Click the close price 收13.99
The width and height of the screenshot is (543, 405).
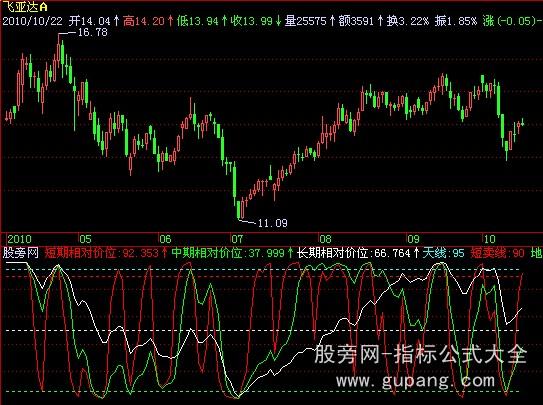(x=252, y=21)
